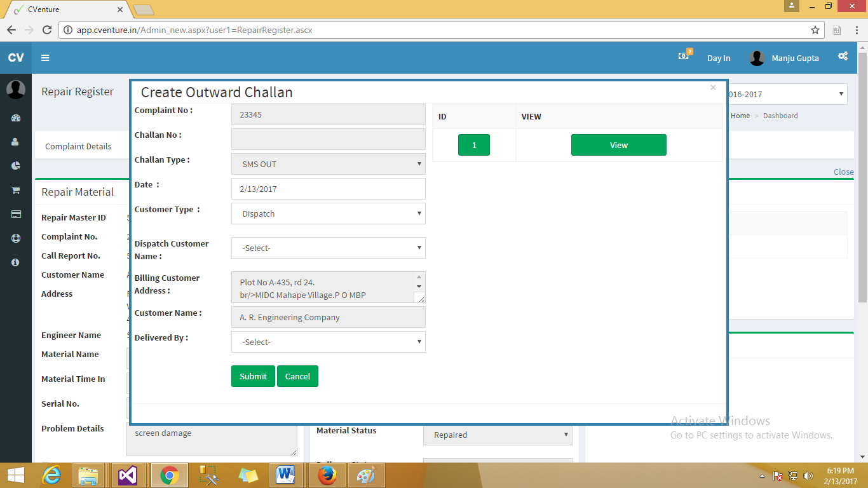This screenshot has width=868, height=488.
Task: Open Word from taskbar
Action: [x=285, y=475]
